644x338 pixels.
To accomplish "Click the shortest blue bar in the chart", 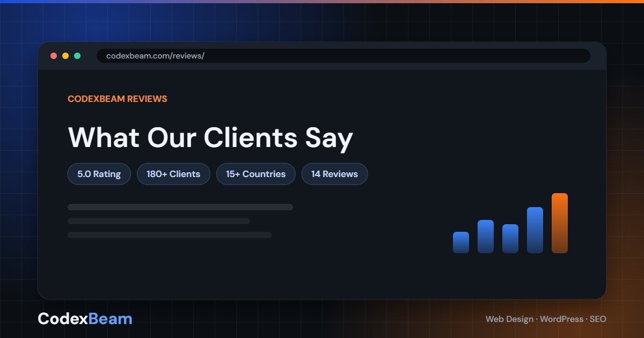I will point(461,243).
